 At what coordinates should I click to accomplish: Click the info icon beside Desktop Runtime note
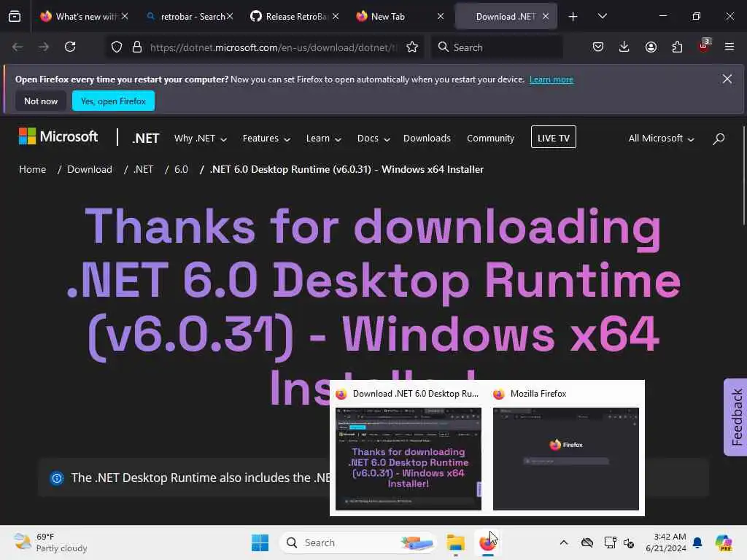(57, 478)
